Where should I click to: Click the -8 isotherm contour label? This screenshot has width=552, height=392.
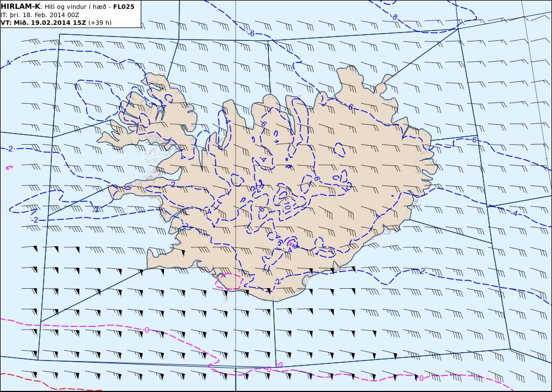pos(394,17)
